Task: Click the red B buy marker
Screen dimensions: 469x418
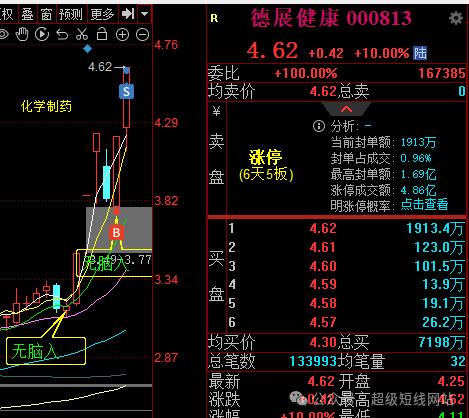Action: click(116, 233)
